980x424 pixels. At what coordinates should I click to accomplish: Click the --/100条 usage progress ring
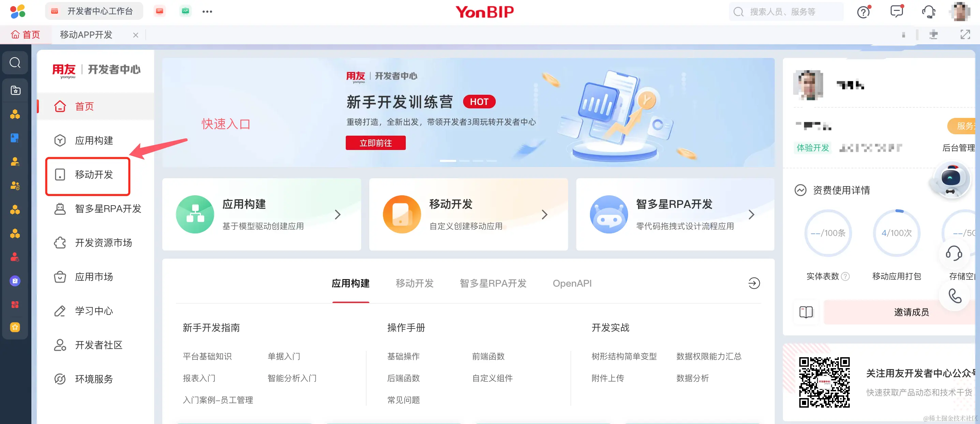[x=828, y=233]
